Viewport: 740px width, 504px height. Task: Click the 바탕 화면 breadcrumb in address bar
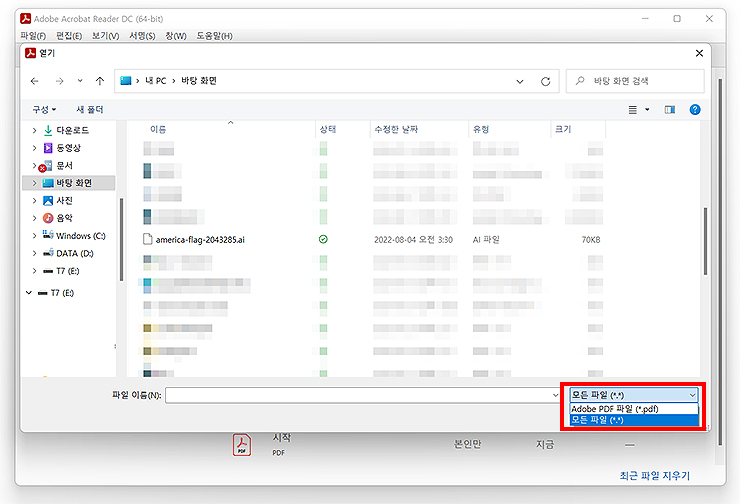click(199, 81)
